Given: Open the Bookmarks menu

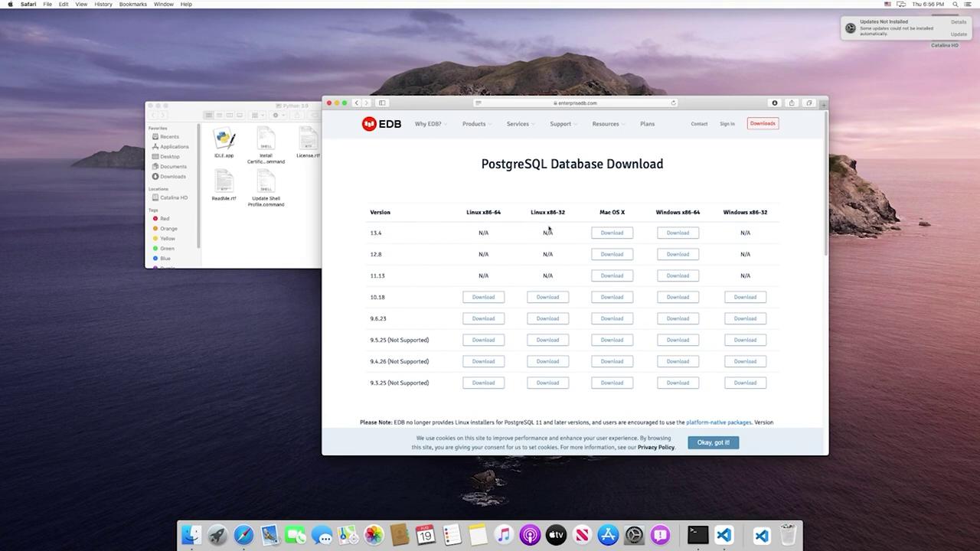Looking at the screenshot, I should pos(132,4).
